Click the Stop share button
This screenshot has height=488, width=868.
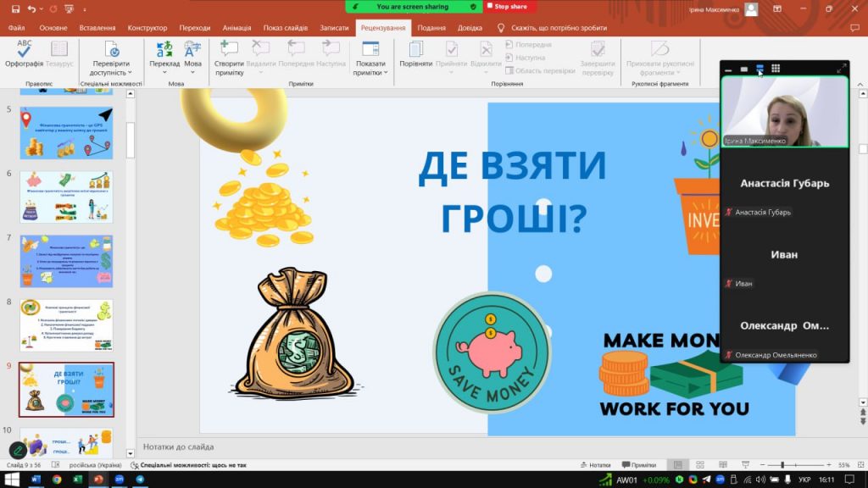pyautogui.click(x=510, y=7)
